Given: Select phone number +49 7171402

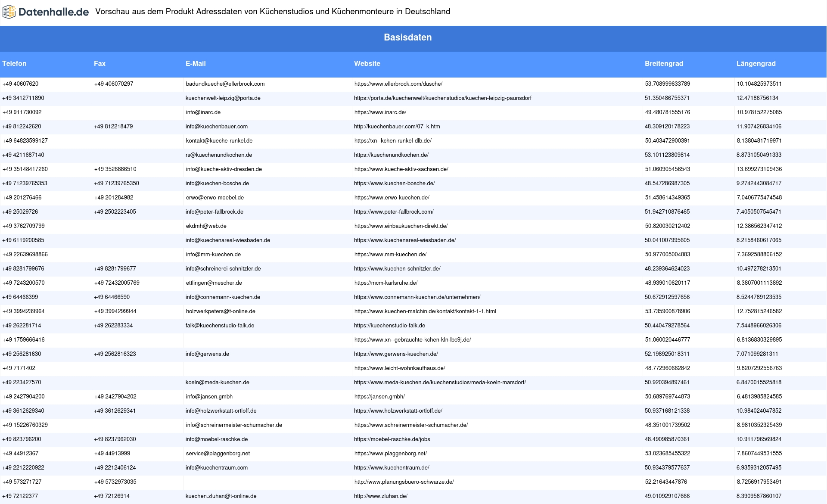Looking at the screenshot, I should [19, 368].
